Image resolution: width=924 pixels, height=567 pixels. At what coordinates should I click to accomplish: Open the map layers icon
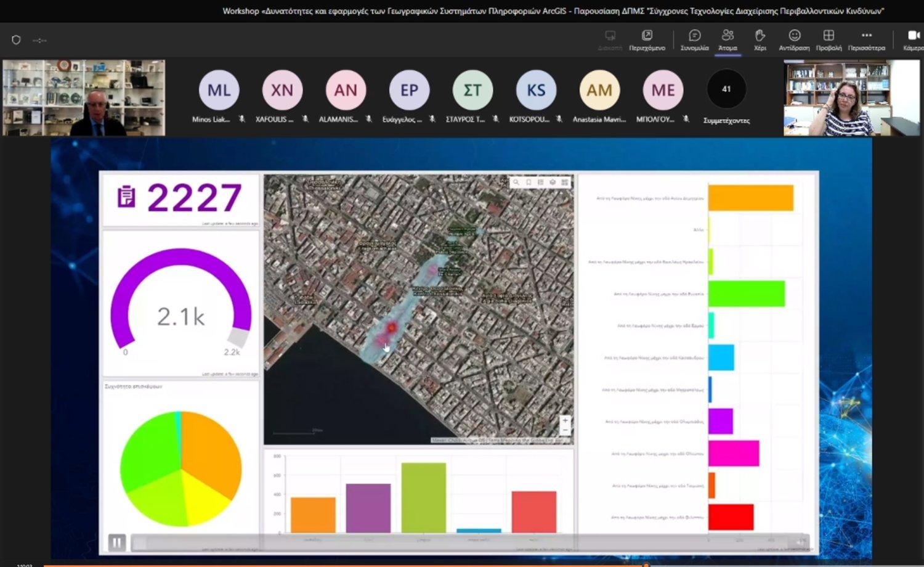coord(553,182)
